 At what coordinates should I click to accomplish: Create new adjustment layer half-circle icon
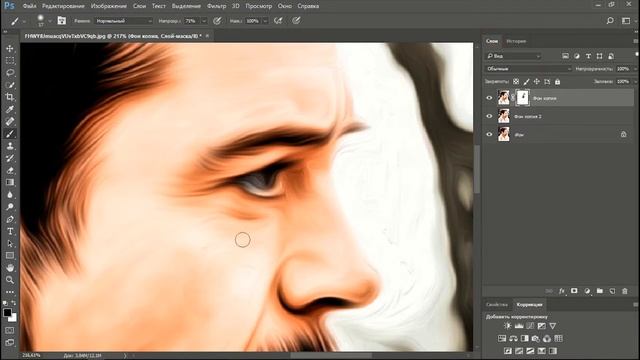(x=587, y=291)
